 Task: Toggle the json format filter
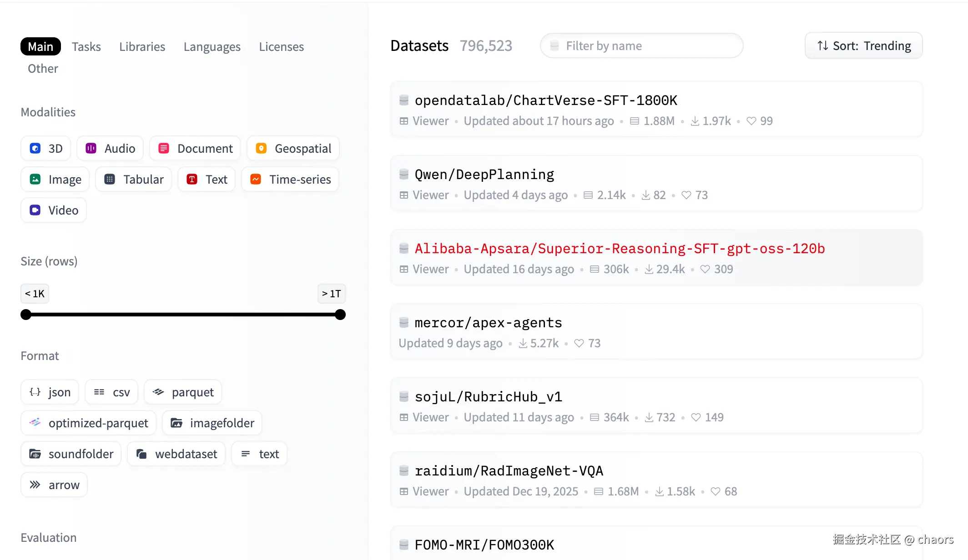click(50, 392)
